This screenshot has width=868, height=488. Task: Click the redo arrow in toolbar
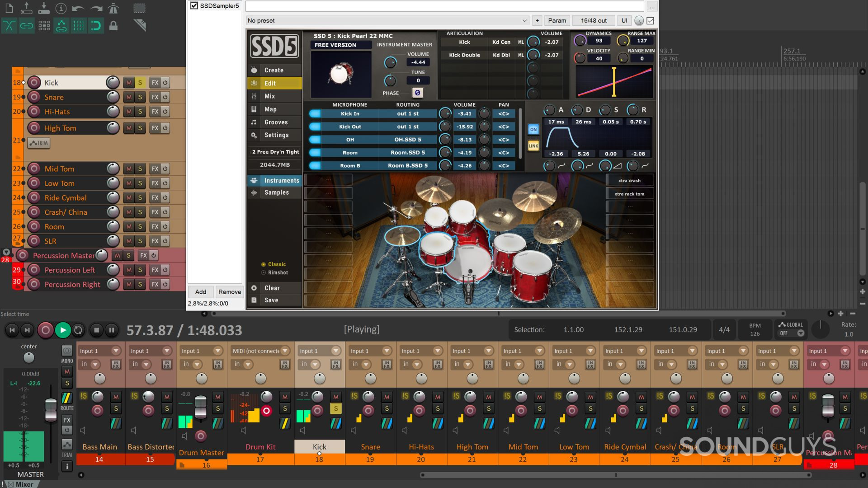click(96, 8)
